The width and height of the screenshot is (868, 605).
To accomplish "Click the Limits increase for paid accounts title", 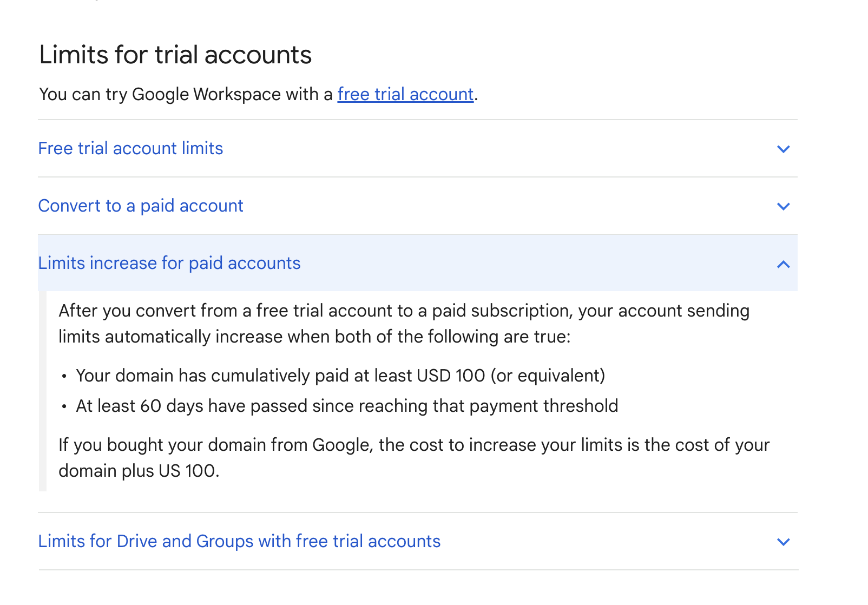I will click(169, 263).
